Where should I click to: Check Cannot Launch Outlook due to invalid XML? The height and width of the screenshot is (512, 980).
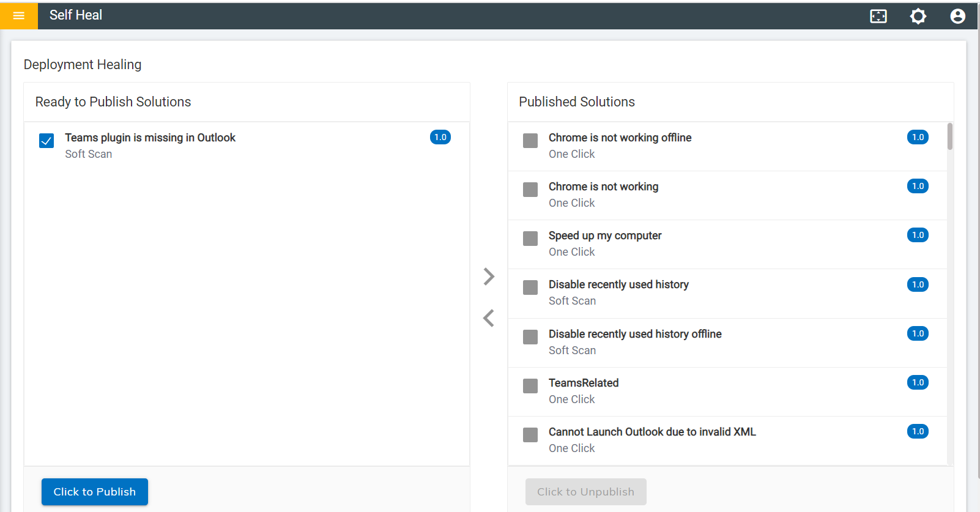click(x=530, y=435)
